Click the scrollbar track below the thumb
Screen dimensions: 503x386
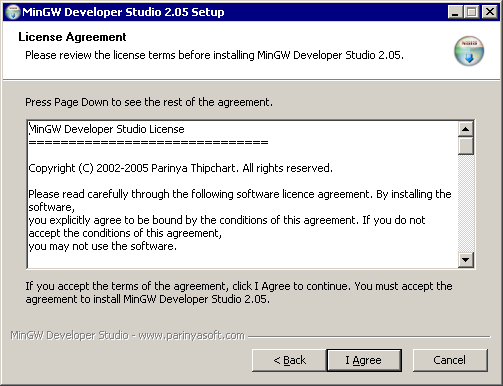tap(466, 203)
